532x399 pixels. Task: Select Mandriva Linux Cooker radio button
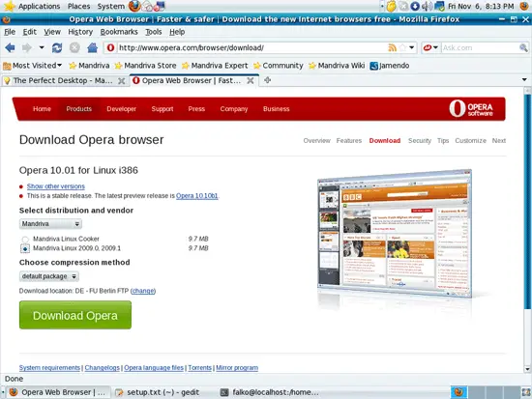pyautogui.click(x=25, y=240)
